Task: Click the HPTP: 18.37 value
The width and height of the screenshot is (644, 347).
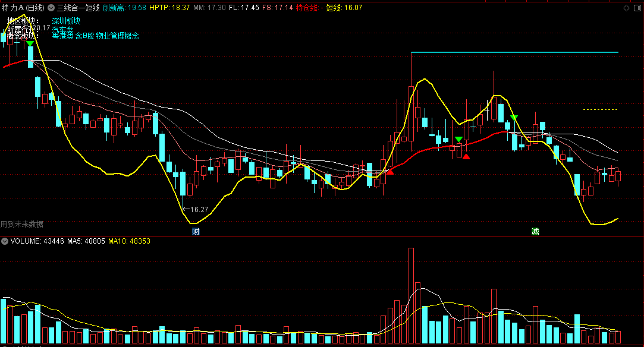Action: point(169,8)
